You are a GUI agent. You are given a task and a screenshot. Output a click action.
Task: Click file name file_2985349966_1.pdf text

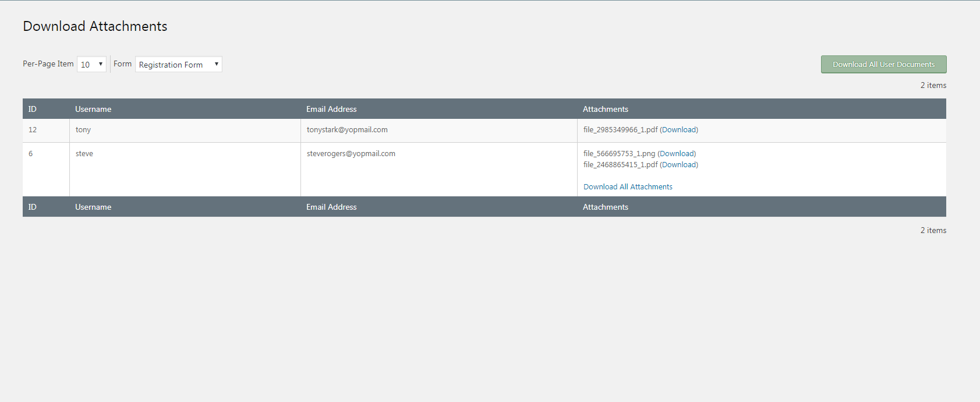click(621, 130)
